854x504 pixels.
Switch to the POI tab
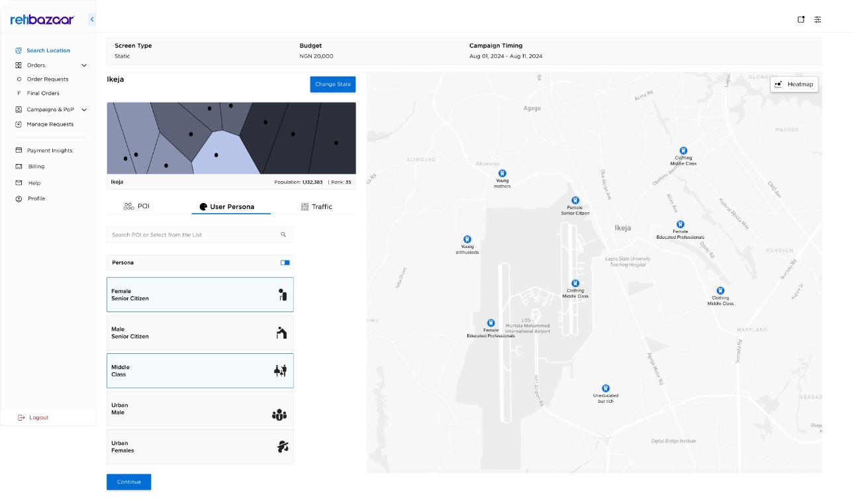136,206
